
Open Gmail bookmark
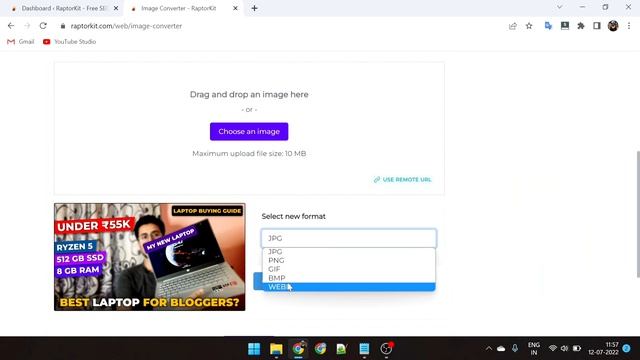(x=20, y=42)
